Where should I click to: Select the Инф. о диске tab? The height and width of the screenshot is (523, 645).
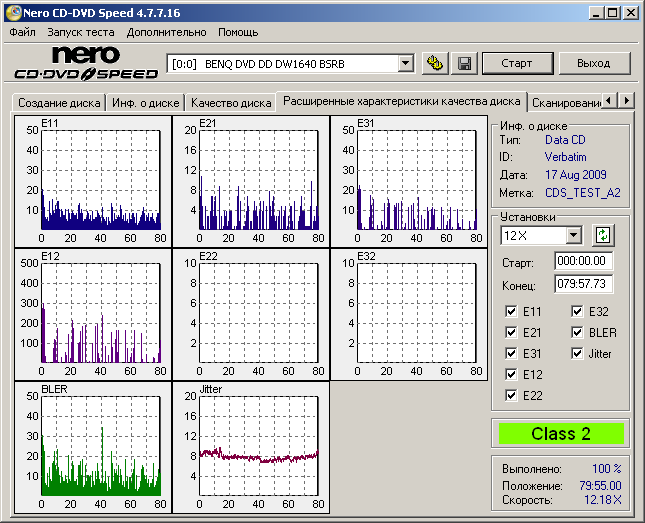tap(145, 102)
